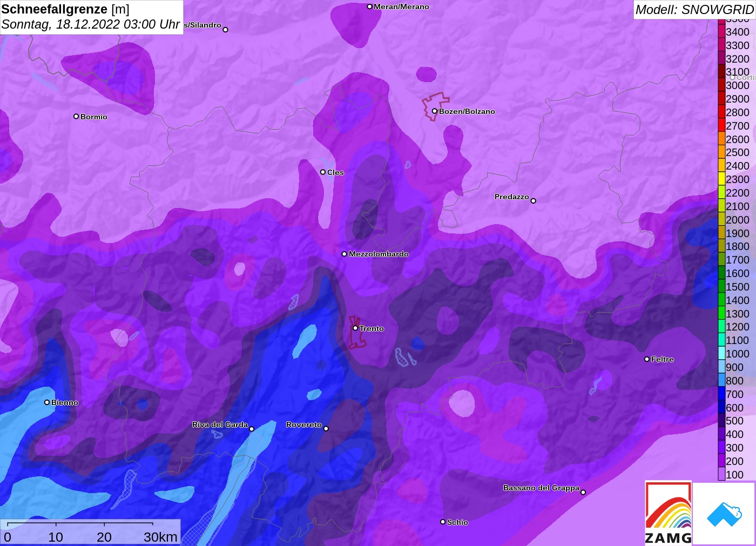Click the Modell: SNOWGRID label
This screenshot has height=546, width=756.
(x=694, y=10)
